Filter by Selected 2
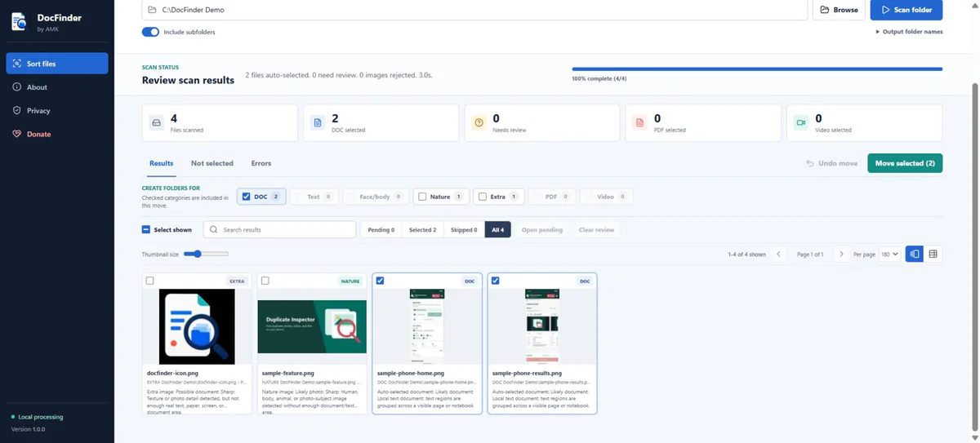 pyautogui.click(x=422, y=230)
